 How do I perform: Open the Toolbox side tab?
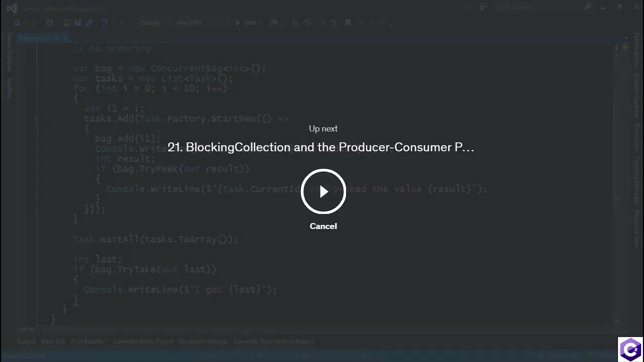(x=9, y=87)
